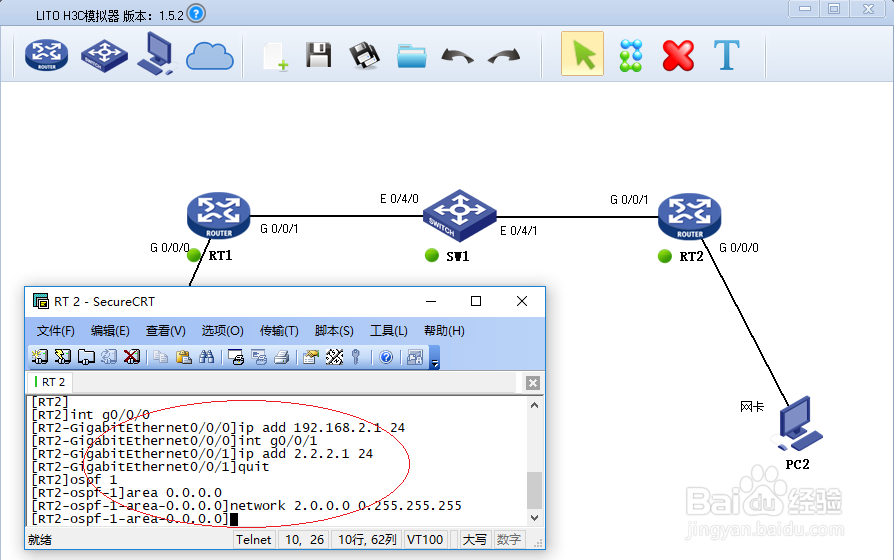Image resolution: width=894 pixels, height=560 pixels.
Task: Switch to the RT 2 session tab
Action: [x=50, y=382]
